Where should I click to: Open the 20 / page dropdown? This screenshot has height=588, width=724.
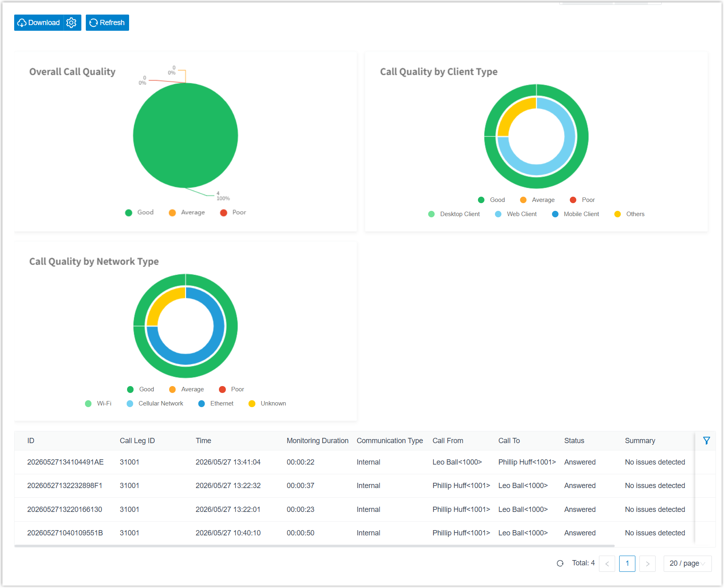(688, 564)
